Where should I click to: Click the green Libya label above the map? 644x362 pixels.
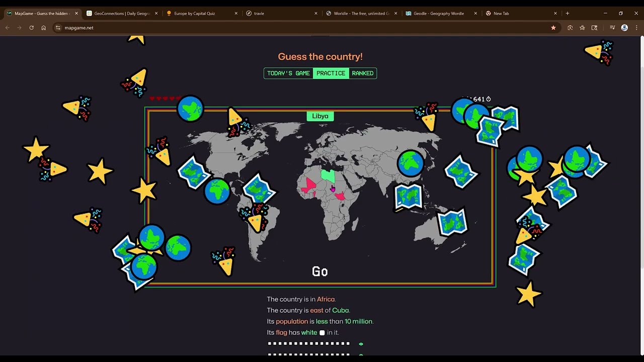[320, 116]
